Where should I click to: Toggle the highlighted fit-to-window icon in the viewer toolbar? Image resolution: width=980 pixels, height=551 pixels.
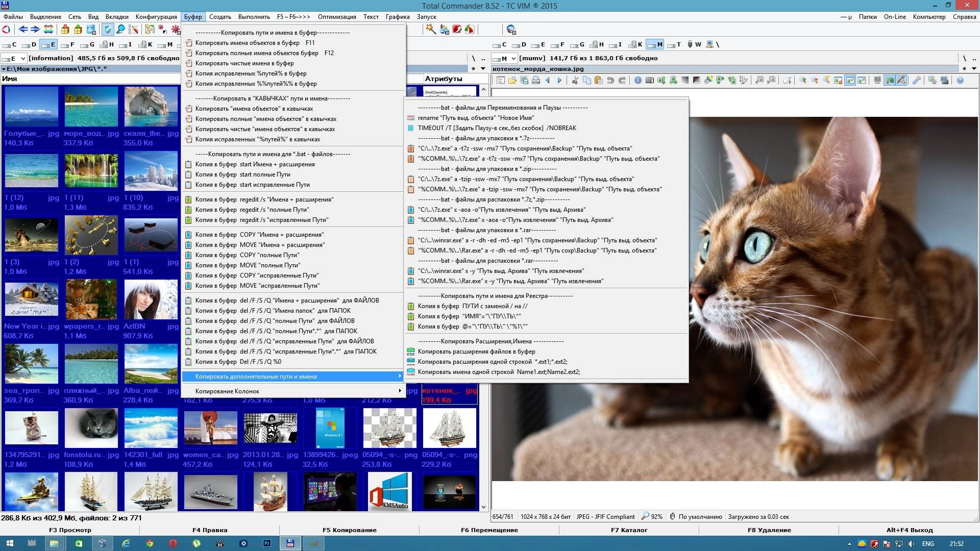850,80
